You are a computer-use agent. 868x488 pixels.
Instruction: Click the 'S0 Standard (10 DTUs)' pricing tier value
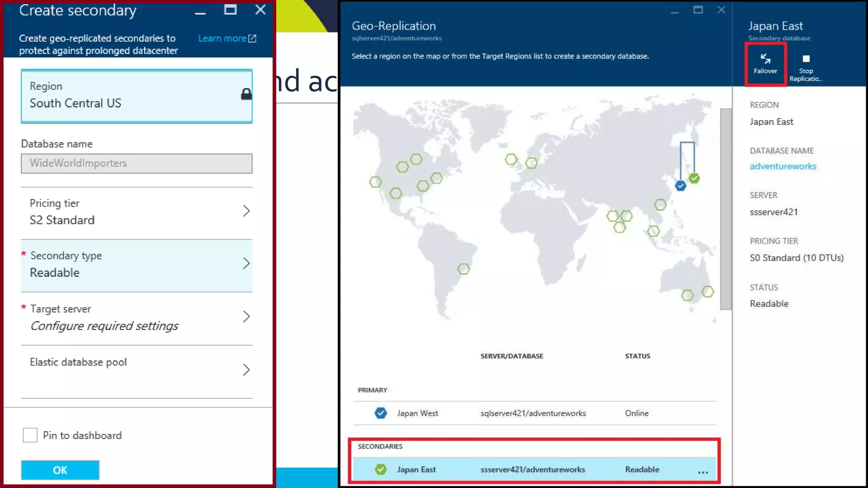[x=796, y=258]
